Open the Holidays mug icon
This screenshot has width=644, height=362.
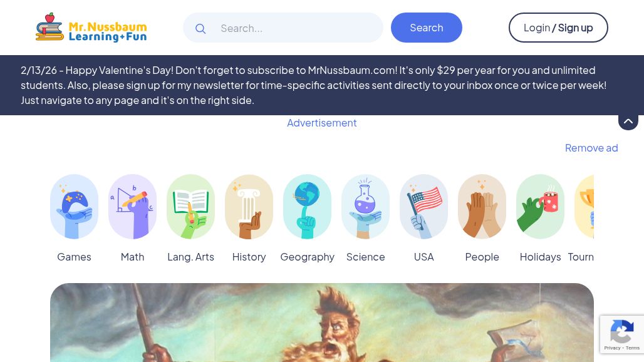[541, 207]
